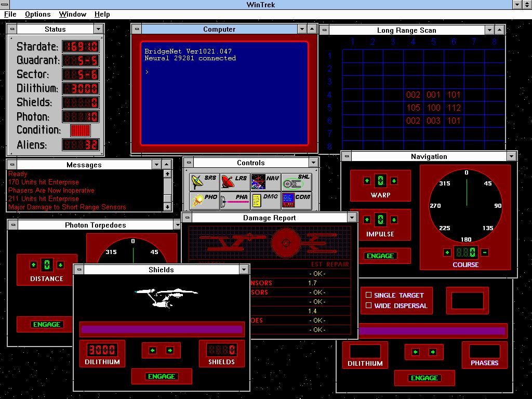The width and height of the screenshot is (532, 399).
Task: Decrease torpedo DISTANCE with the down arrow
Action: (60, 265)
